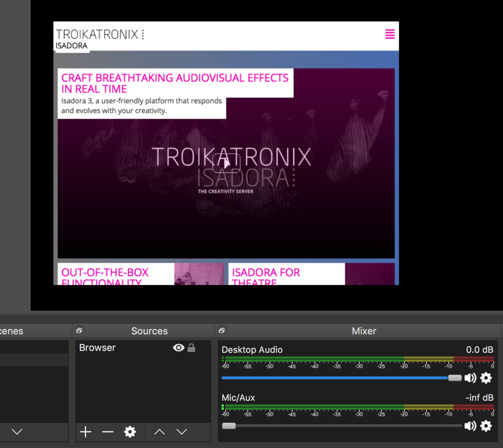The width and height of the screenshot is (503, 448).
Task: Open source properties gear in Sources toolbar
Action: pos(130,432)
